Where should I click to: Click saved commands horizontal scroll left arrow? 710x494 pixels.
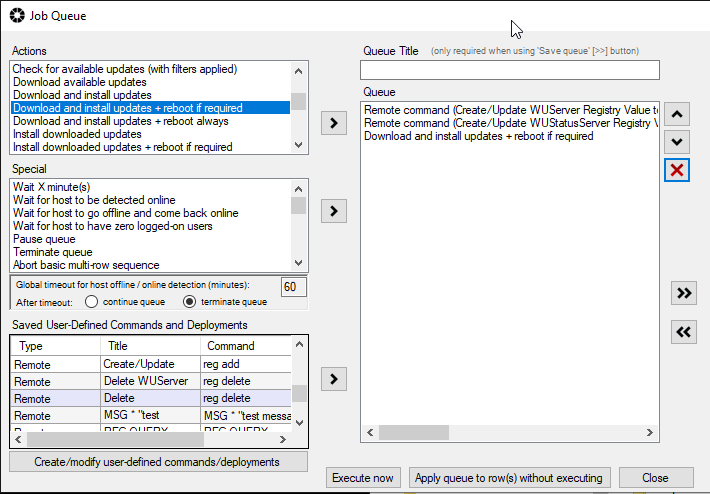pyautogui.click(x=19, y=439)
